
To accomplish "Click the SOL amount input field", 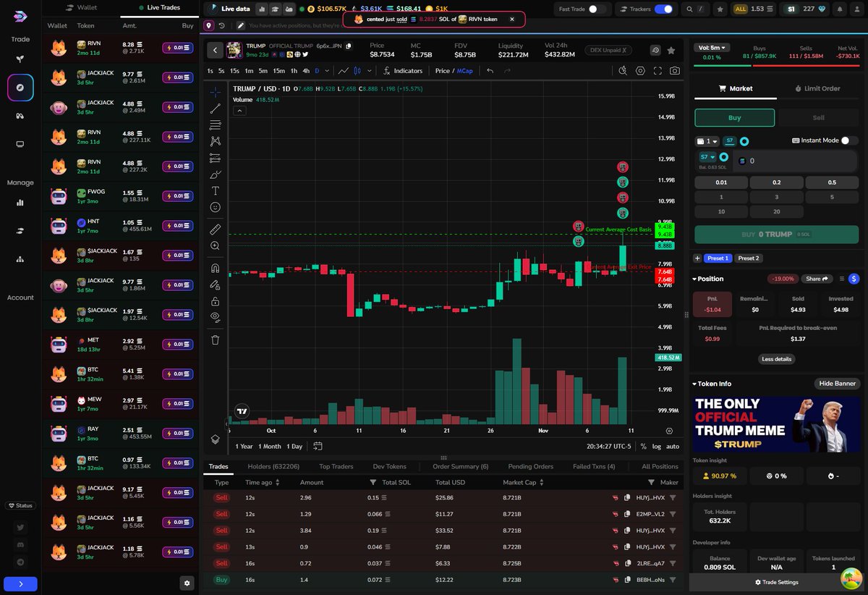I will pyautogui.click(x=796, y=161).
